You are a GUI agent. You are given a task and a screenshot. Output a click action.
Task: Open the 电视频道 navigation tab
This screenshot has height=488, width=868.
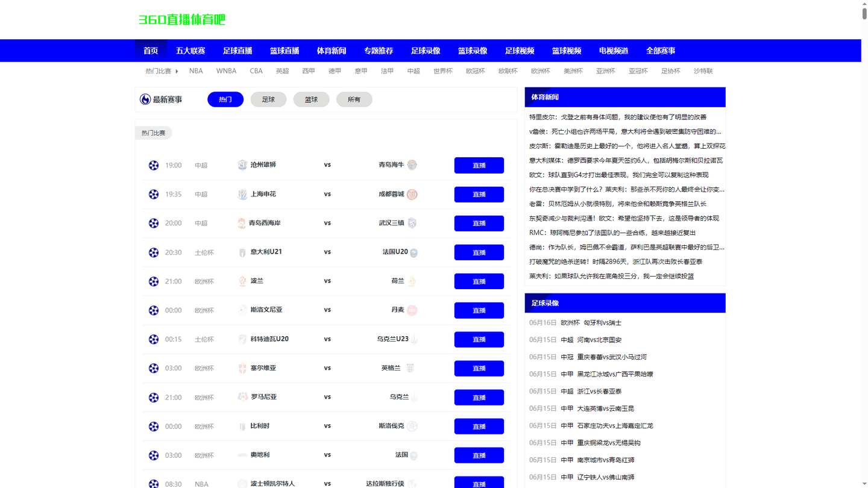click(614, 51)
